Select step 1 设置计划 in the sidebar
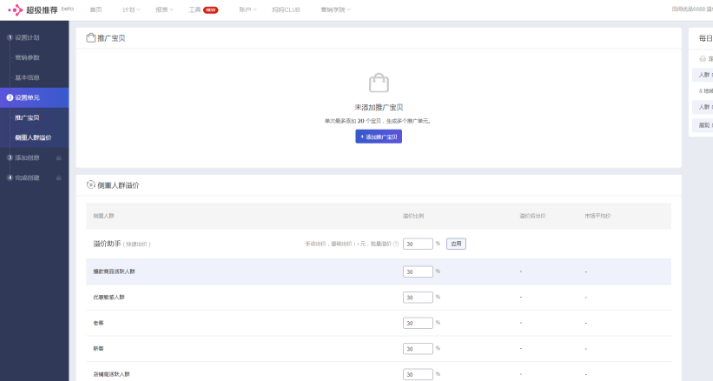The width and height of the screenshot is (713, 381). click(27, 38)
